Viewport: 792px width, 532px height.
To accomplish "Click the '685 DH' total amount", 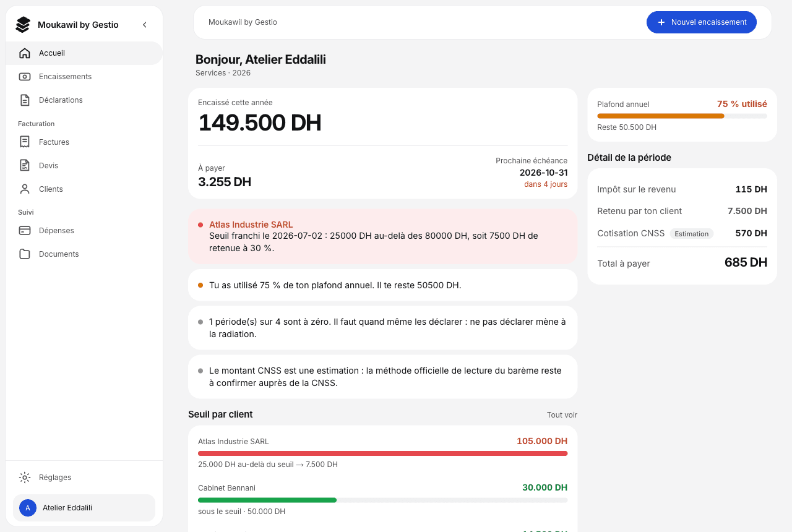I will point(746,262).
